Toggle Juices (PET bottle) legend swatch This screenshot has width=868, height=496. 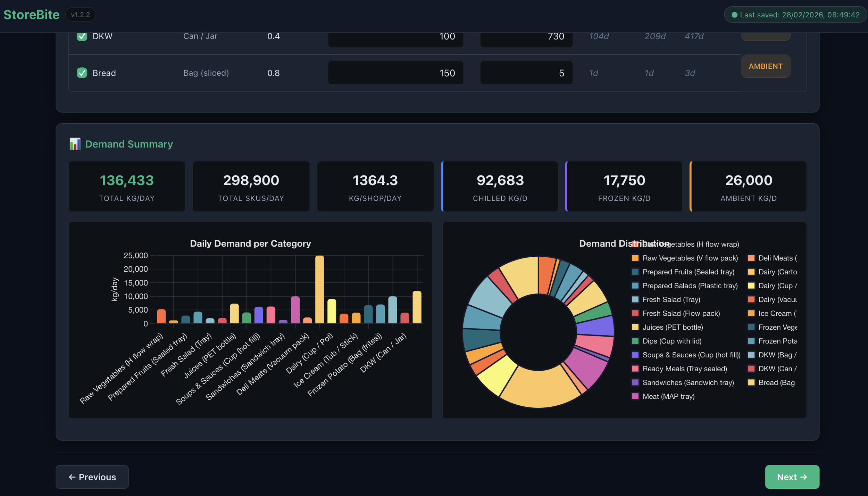[635, 327]
